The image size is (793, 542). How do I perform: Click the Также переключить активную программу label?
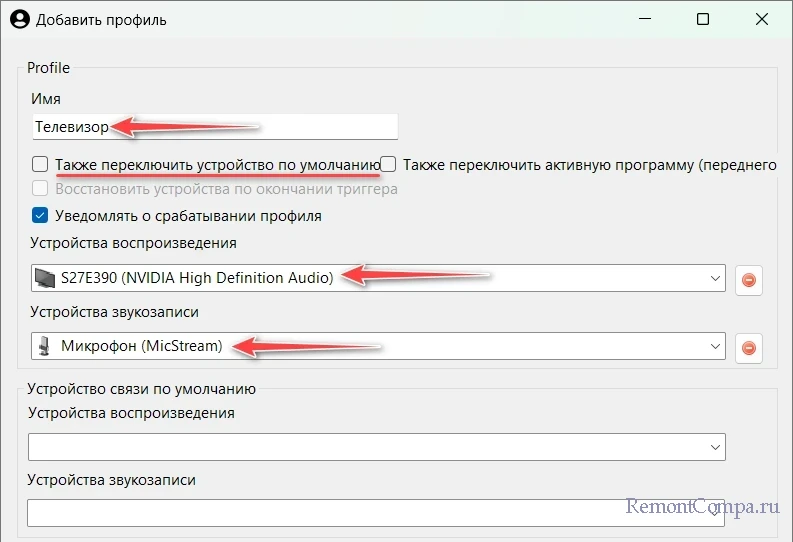(590, 165)
